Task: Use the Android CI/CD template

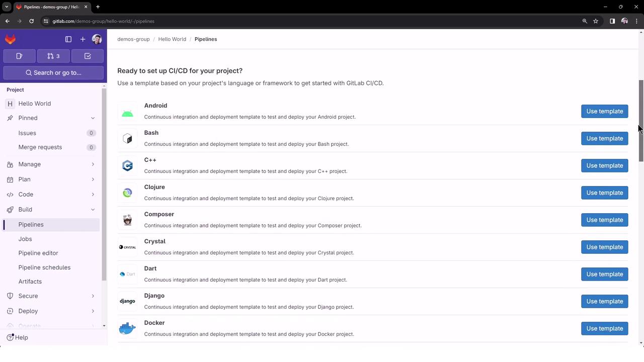Action: (x=604, y=111)
